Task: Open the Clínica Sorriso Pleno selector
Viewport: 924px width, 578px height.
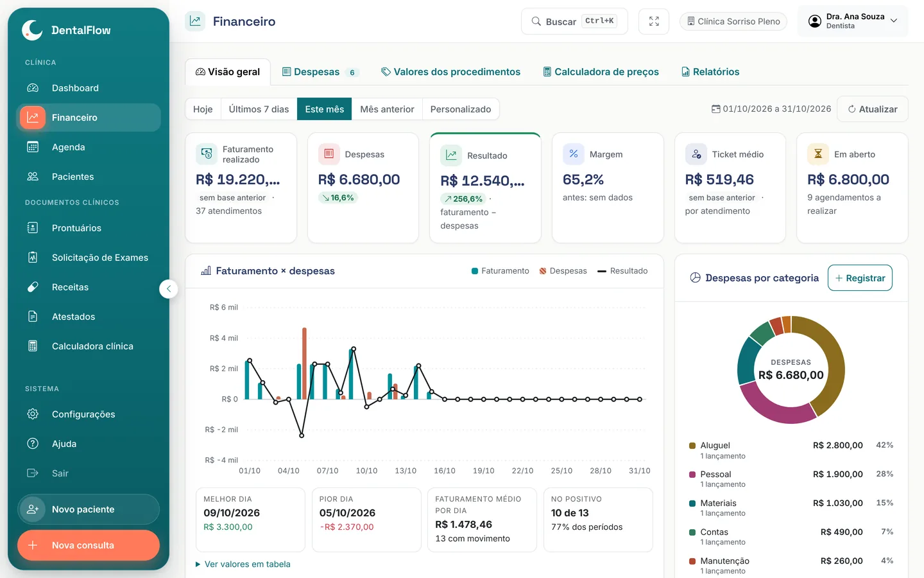Action: 733,21
